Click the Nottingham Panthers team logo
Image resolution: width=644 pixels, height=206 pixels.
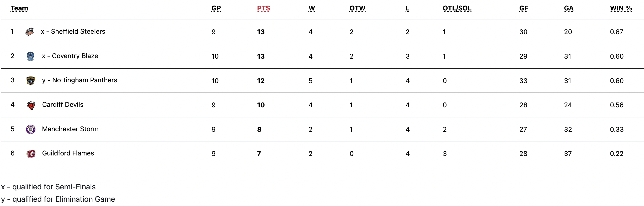pos(30,80)
